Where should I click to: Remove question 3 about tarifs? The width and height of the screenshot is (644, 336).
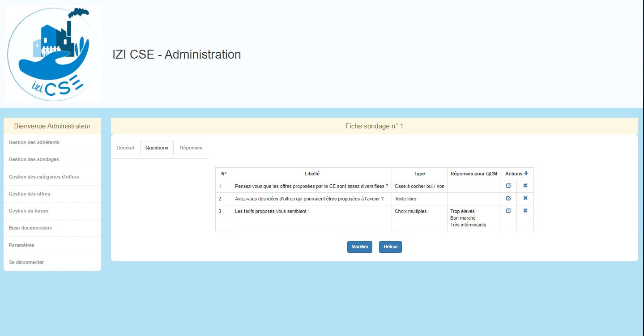click(x=525, y=211)
